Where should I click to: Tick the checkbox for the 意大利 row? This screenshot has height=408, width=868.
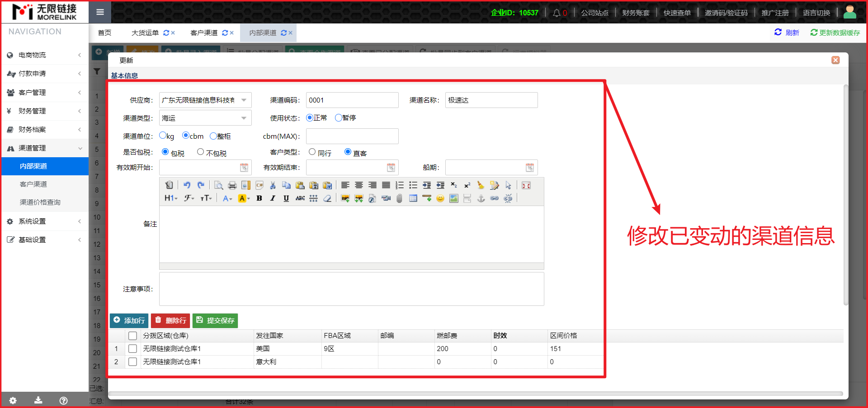pyautogui.click(x=132, y=362)
